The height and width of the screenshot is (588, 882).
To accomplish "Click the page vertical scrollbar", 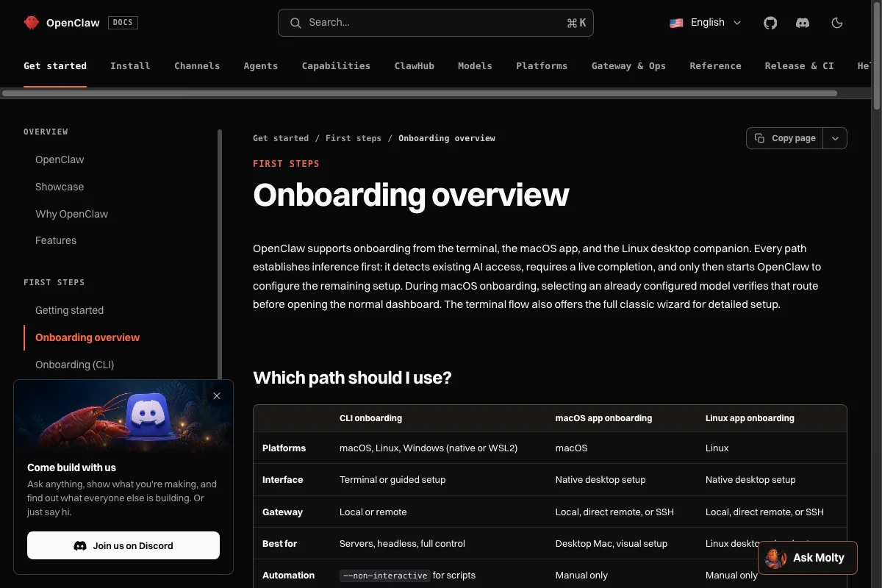I will (x=877, y=55).
